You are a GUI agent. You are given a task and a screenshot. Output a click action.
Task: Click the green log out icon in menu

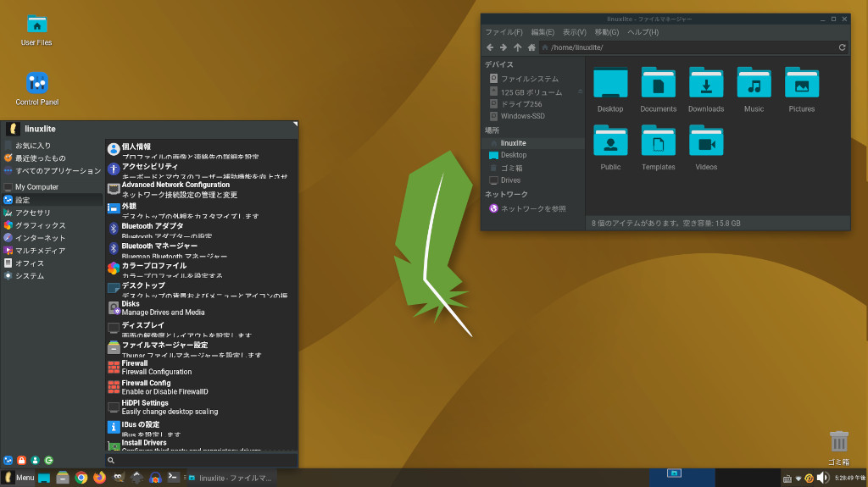click(48, 461)
